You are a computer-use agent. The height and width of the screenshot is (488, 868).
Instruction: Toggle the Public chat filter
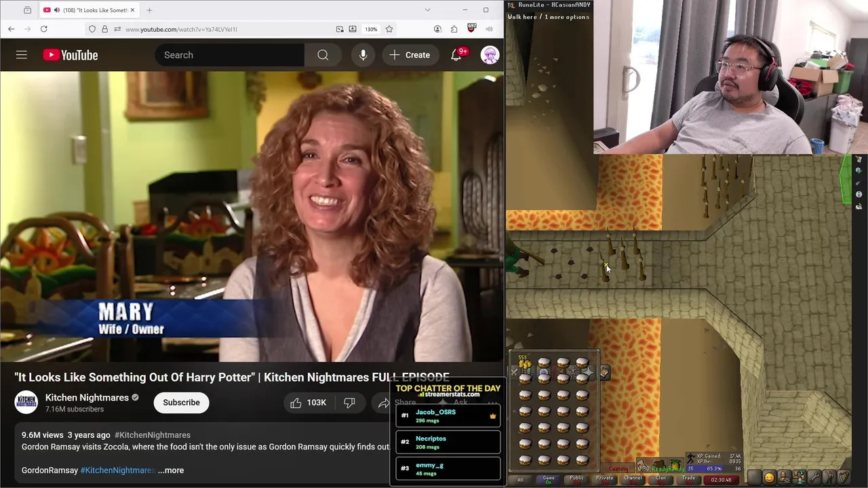(x=577, y=479)
